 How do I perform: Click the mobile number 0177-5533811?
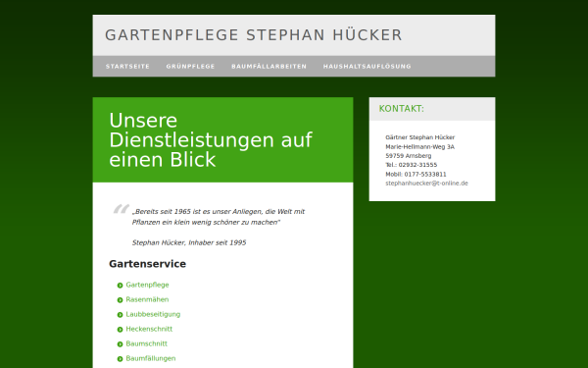[x=425, y=175]
